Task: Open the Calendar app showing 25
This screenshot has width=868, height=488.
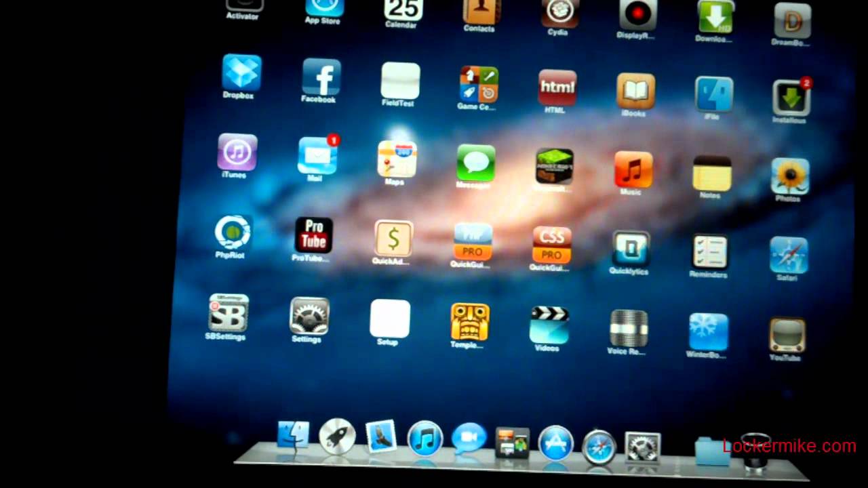Action: click(x=403, y=9)
